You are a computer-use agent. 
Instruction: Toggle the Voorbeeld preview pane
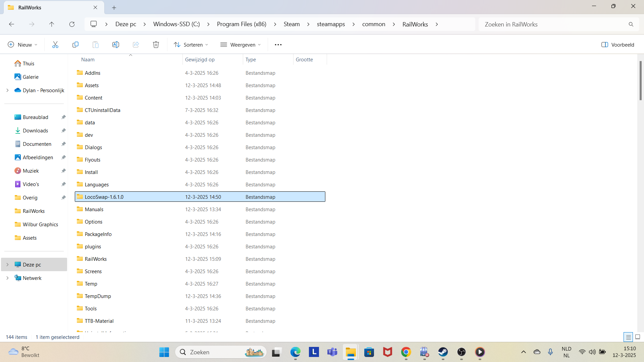[618, 45]
